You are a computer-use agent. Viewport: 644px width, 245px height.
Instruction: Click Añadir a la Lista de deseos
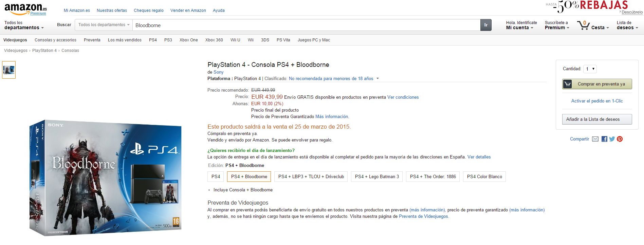(x=597, y=119)
